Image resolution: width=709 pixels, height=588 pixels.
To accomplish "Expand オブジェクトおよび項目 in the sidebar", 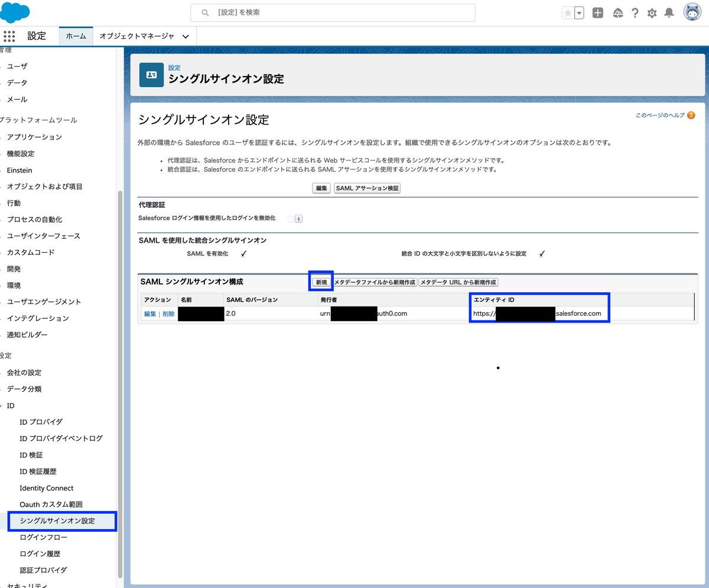I will point(45,187).
